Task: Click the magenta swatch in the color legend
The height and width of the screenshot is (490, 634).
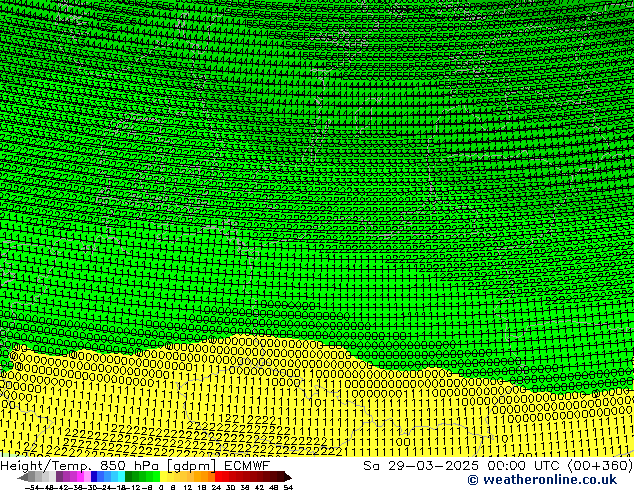Action: [80, 477]
